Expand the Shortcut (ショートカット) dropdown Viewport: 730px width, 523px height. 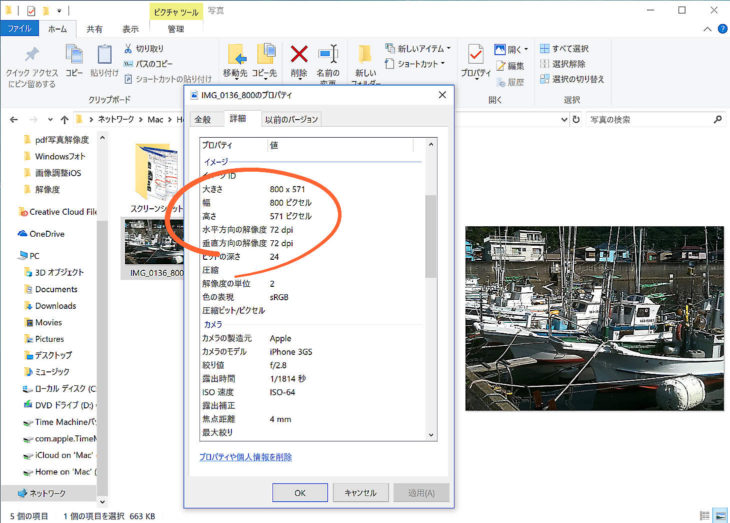click(418, 63)
